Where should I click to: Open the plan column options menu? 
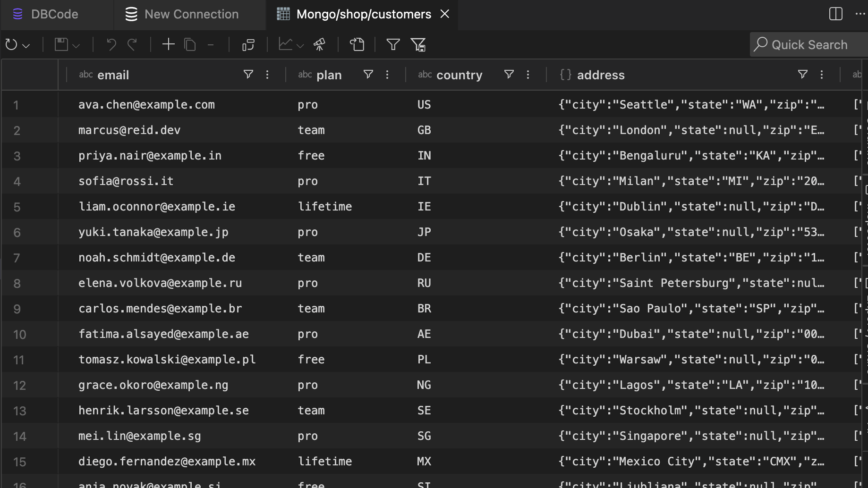pyautogui.click(x=387, y=75)
